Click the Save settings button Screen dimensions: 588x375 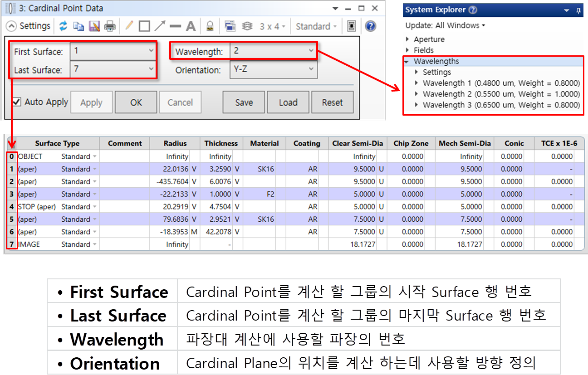click(244, 102)
